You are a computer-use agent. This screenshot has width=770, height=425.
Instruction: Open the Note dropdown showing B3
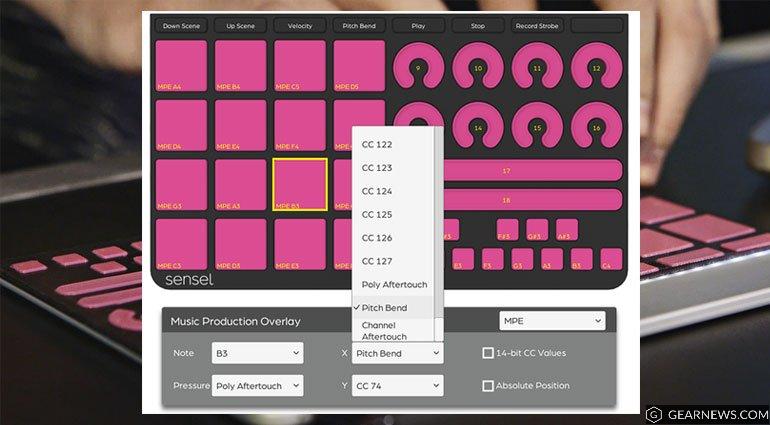point(257,353)
